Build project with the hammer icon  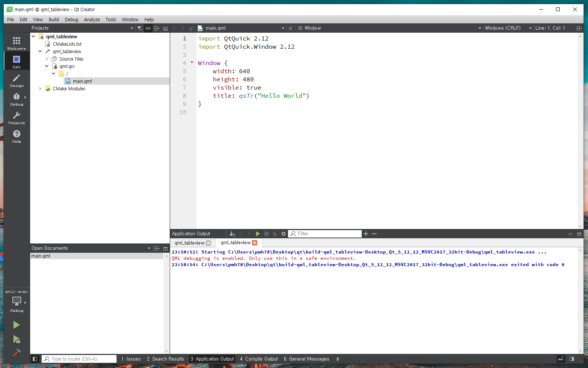click(16, 353)
